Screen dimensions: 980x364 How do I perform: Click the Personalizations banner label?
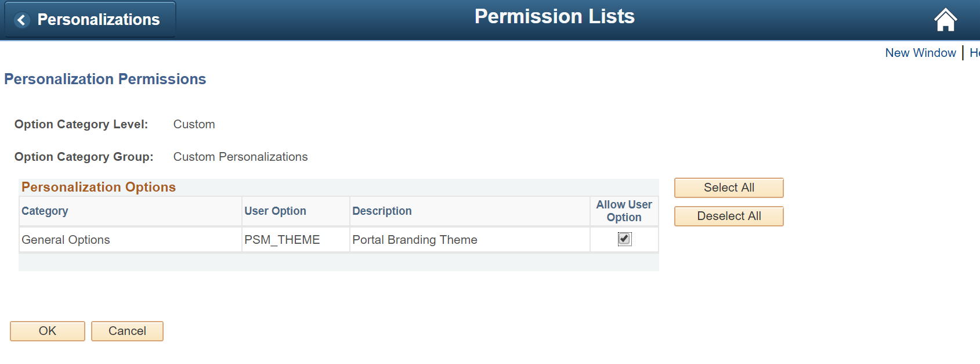coord(97,19)
